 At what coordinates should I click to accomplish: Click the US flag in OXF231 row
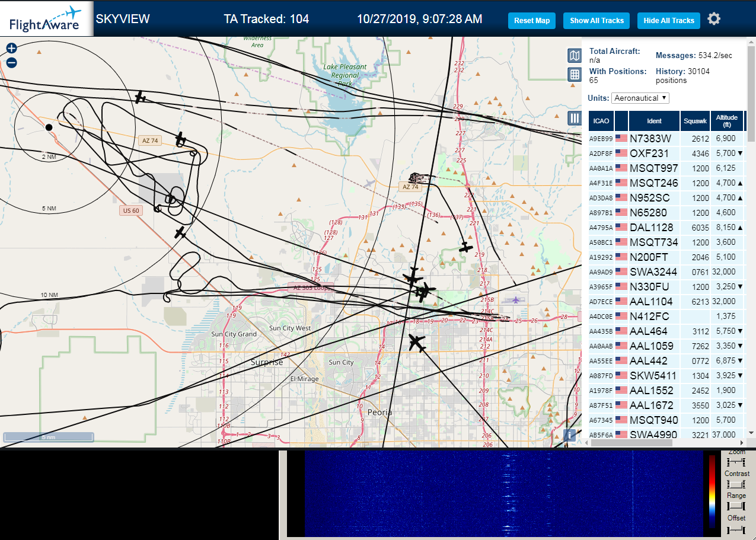[x=621, y=153]
